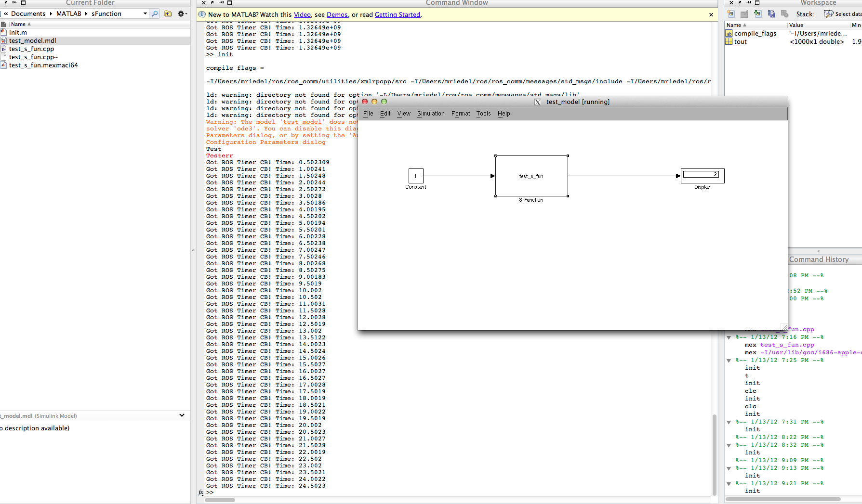Open the Getting Started link

(398, 14)
